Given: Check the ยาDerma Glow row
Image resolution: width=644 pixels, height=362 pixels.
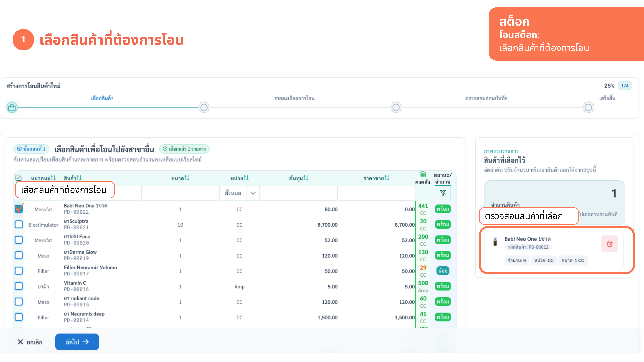Looking at the screenshot, I should click(19, 255).
